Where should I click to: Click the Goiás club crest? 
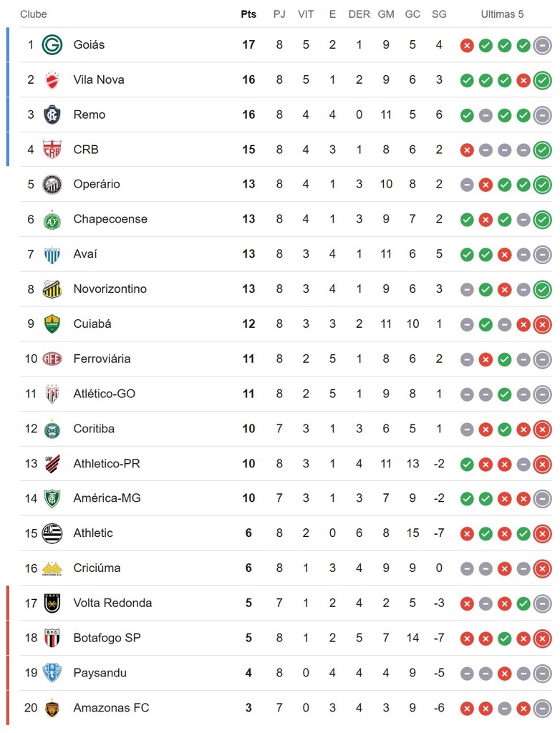click(52, 45)
